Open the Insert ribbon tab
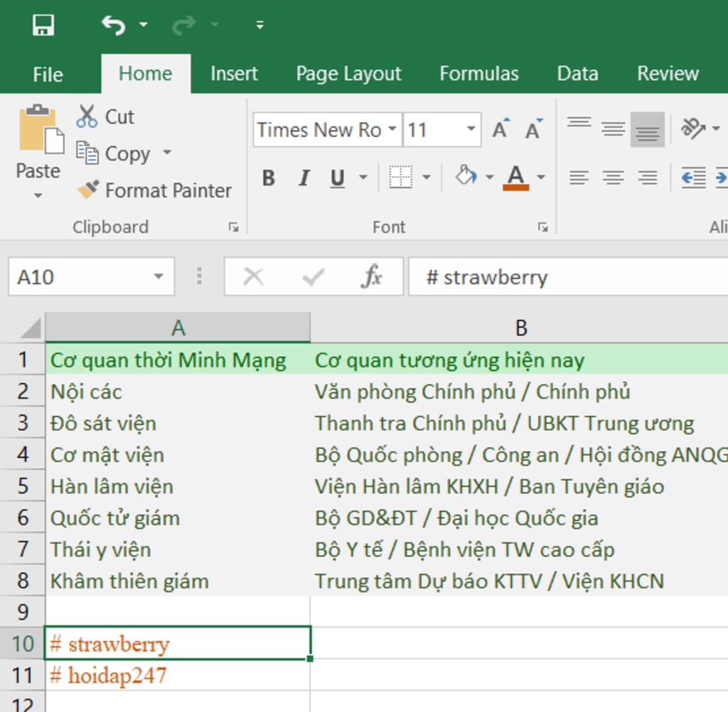The image size is (728, 712). (x=234, y=74)
